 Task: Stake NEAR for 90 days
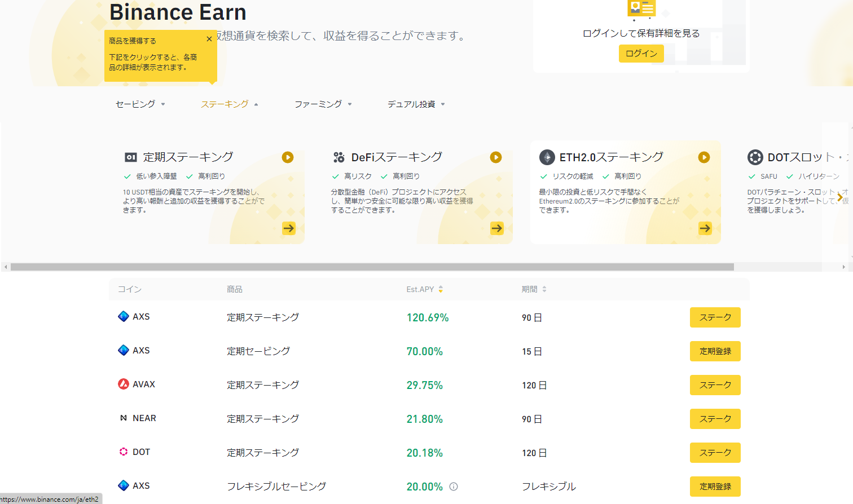715,419
